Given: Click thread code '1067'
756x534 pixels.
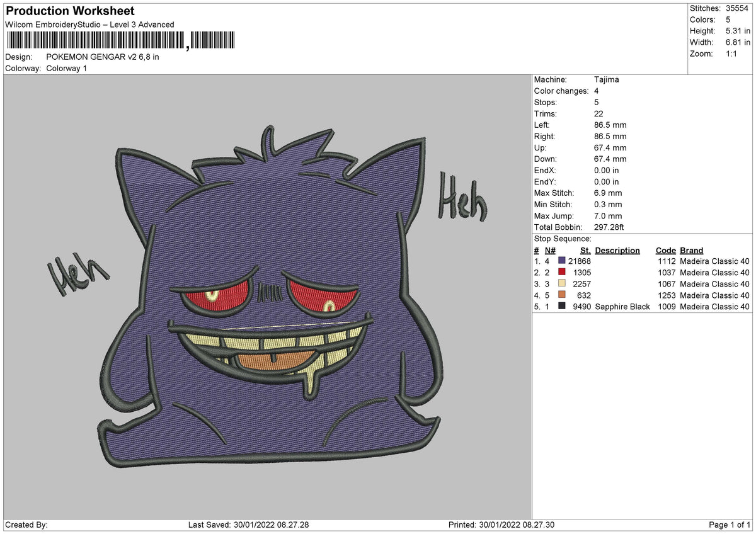Looking at the screenshot, I should coord(667,284).
